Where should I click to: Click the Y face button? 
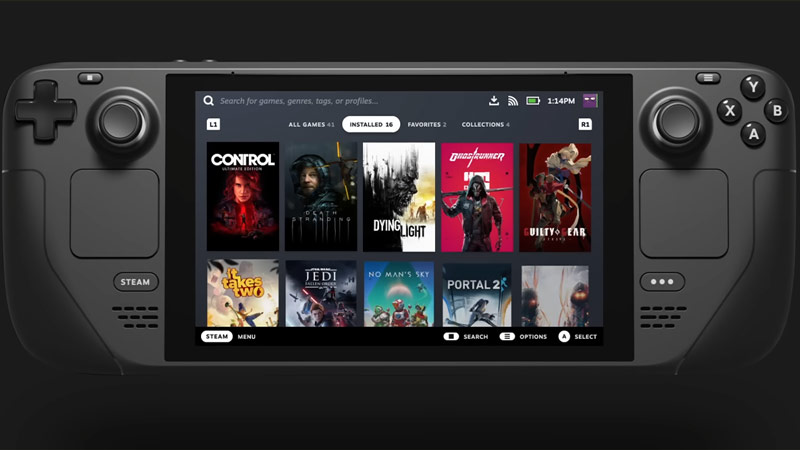[753, 87]
